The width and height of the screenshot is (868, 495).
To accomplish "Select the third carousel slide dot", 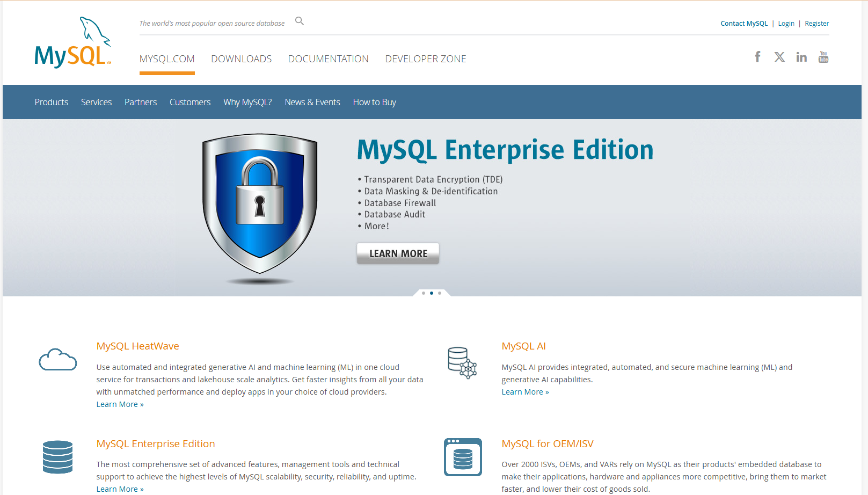I will pyautogui.click(x=440, y=293).
